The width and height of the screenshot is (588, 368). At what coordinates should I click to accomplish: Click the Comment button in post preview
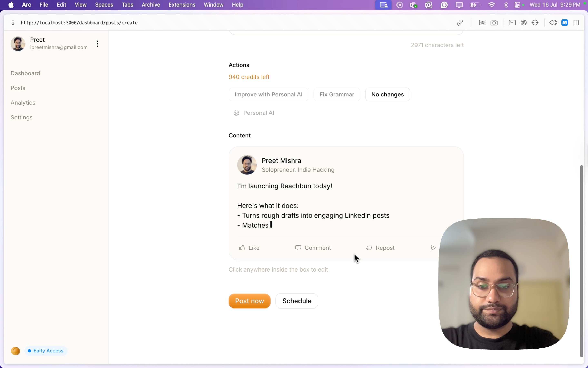click(x=313, y=248)
